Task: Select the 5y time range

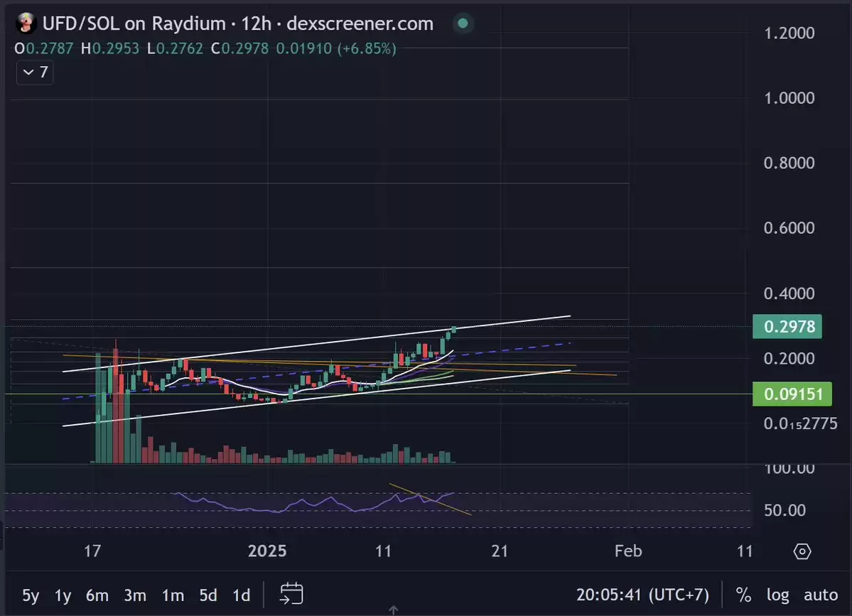Action: 31,595
